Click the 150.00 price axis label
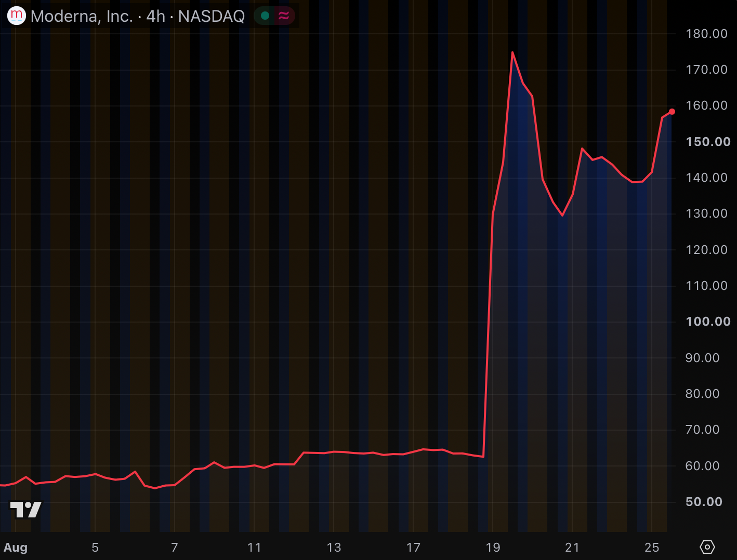Image resolution: width=737 pixels, height=560 pixels. [x=708, y=142]
